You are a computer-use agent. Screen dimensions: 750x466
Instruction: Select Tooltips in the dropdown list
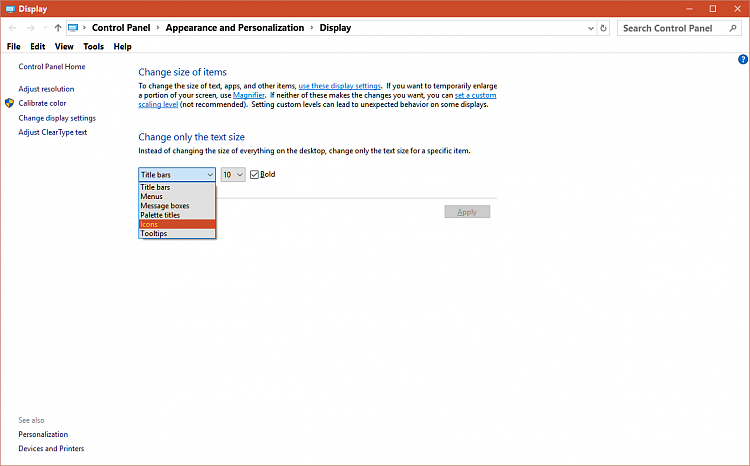click(x=177, y=233)
